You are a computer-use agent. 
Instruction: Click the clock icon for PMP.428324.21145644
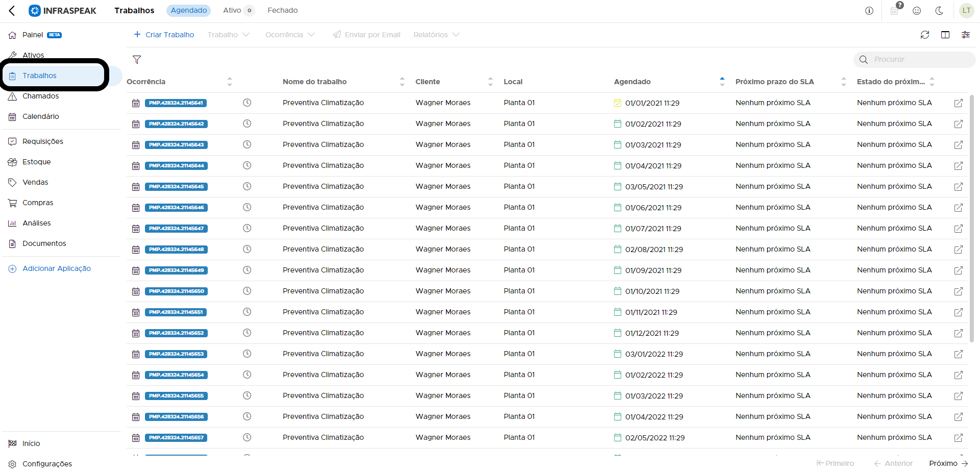tap(247, 165)
